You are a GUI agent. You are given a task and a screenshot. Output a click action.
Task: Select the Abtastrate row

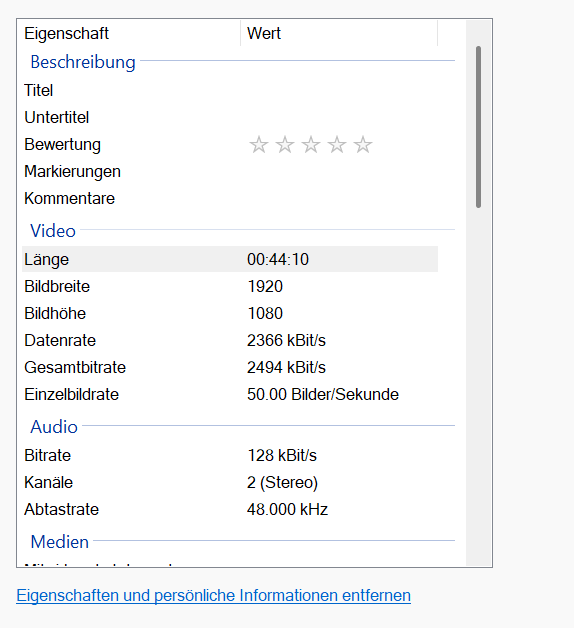click(x=230, y=509)
